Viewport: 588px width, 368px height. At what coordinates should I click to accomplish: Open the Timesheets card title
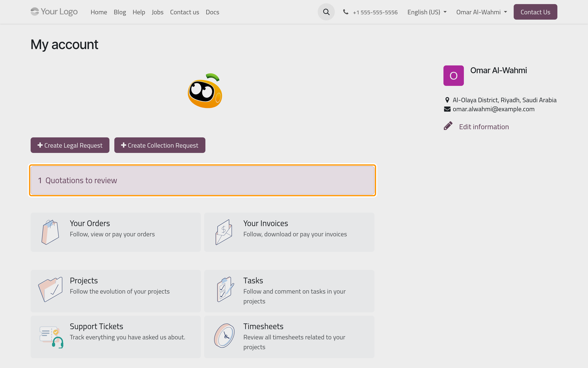pyautogui.click(x=263, y=326)
